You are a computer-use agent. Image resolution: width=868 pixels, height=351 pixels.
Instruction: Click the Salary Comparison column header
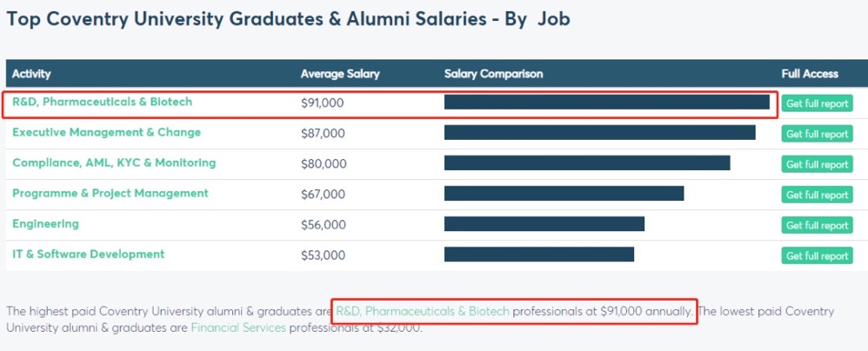(x=493, y=74)
